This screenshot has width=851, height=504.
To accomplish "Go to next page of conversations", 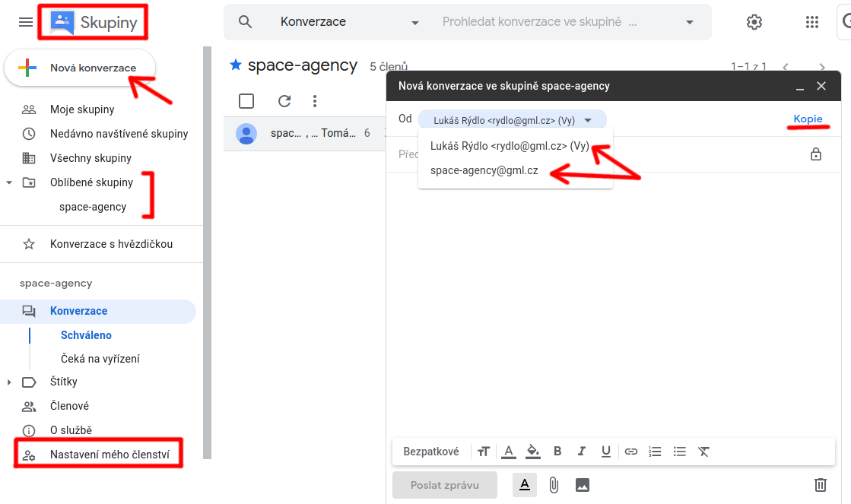I will pyautogui.click(x=822, y=67).
